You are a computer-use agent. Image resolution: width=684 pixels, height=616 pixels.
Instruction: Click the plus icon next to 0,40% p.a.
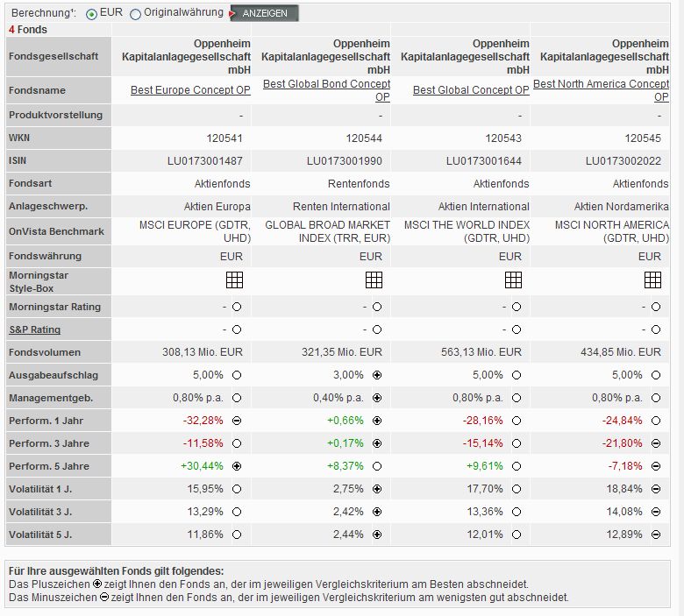tap(377, 398)
